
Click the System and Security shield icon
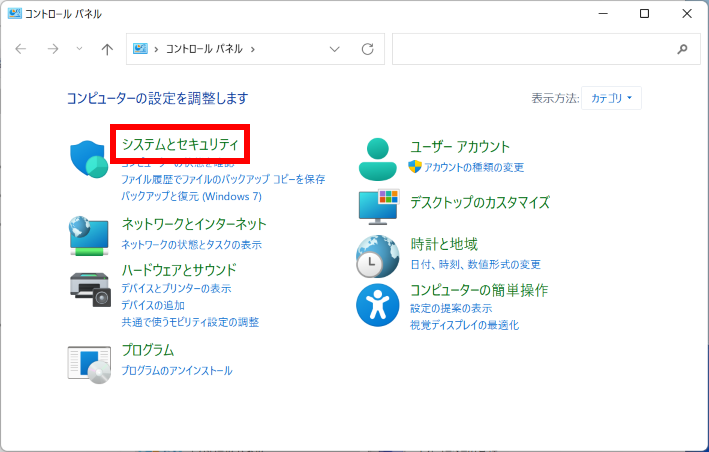point(88,159)
